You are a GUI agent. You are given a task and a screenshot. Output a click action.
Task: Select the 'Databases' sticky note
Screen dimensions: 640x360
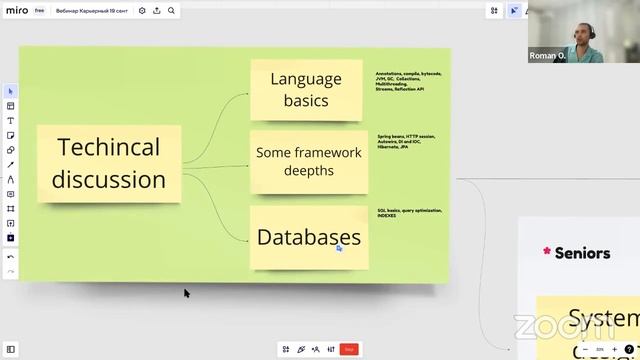(x=309, y=238)
